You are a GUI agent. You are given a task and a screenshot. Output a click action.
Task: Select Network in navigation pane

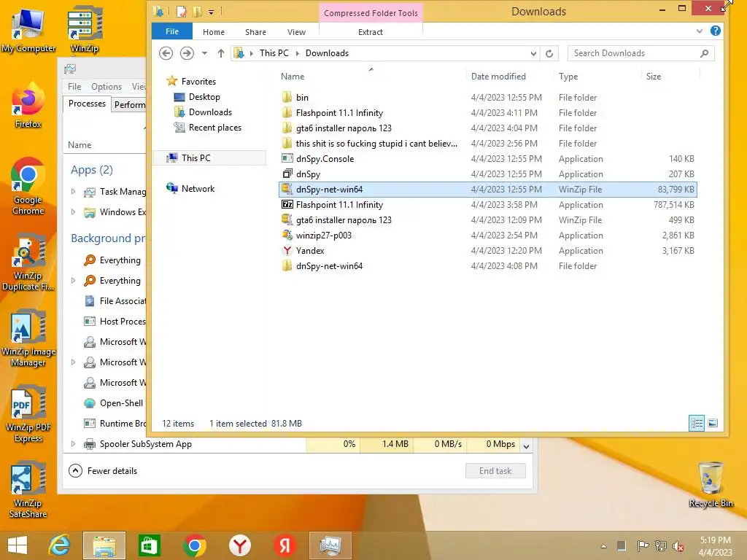[198, 189]
